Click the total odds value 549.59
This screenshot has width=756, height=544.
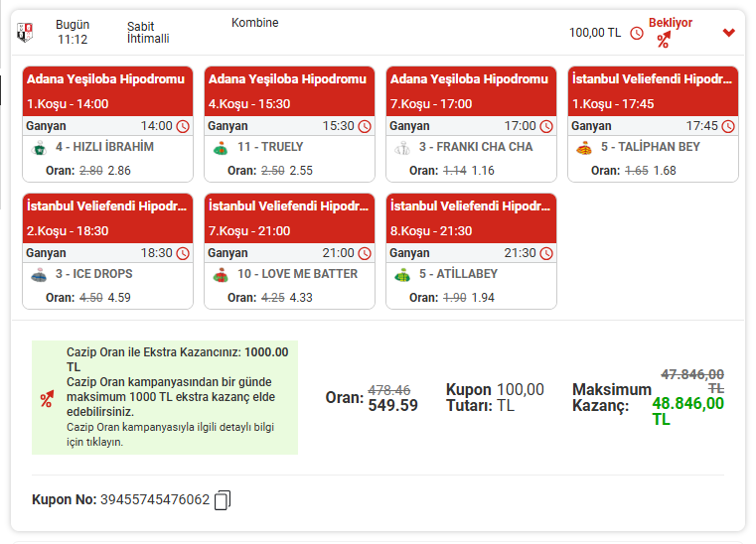coord(393,405)
